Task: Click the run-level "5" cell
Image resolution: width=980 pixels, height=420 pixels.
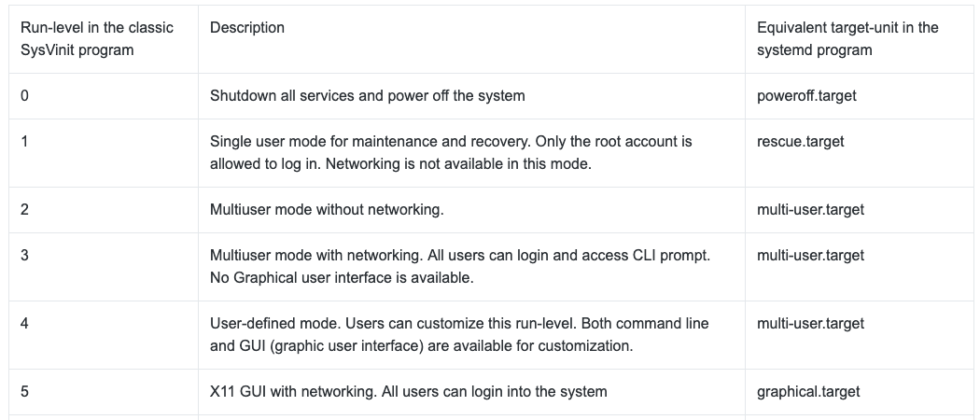Action: click(x=24, y=392)
